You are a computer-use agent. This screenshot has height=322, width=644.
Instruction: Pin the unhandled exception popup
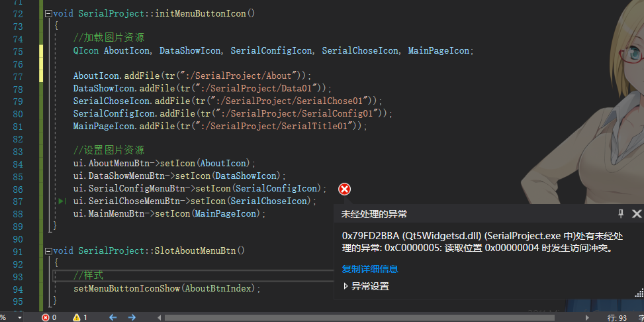pyautogui.click(x=621, y=213)
